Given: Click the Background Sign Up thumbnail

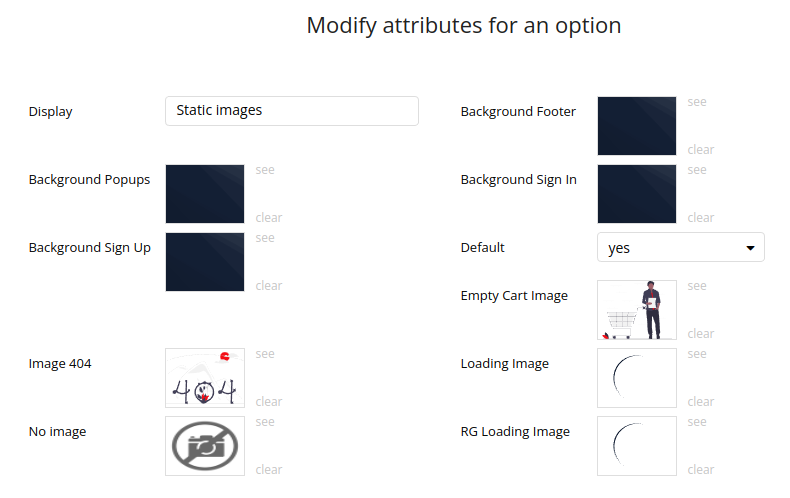Looking at the screenshot, I should [x=205, y=262].
